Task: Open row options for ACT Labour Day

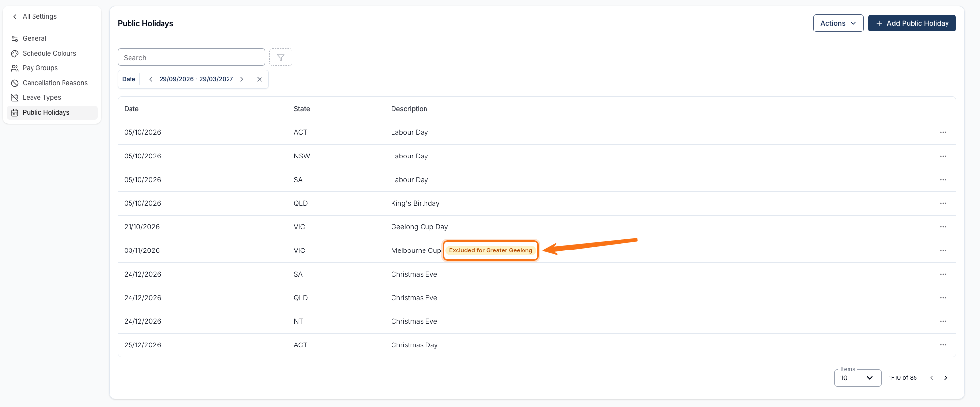Action: point(943,132)
